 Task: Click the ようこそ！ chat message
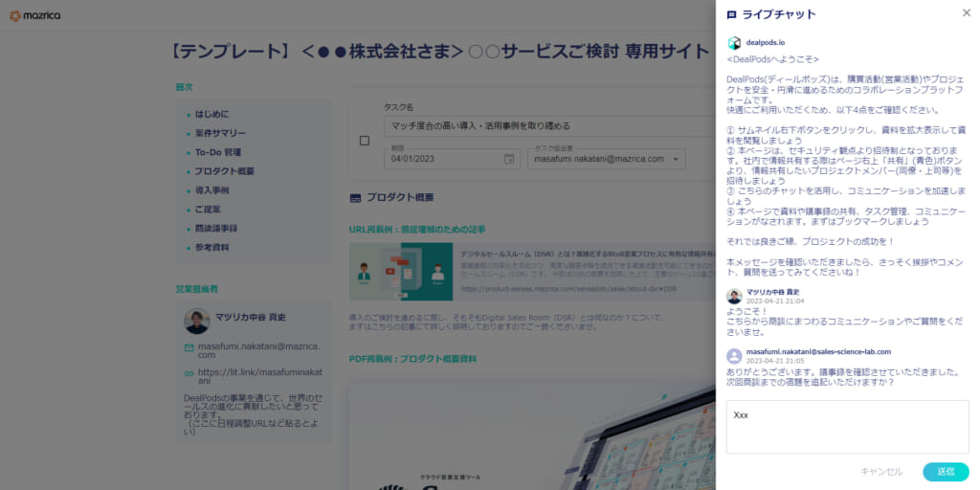pyautogui.click(x=746, y=311)
